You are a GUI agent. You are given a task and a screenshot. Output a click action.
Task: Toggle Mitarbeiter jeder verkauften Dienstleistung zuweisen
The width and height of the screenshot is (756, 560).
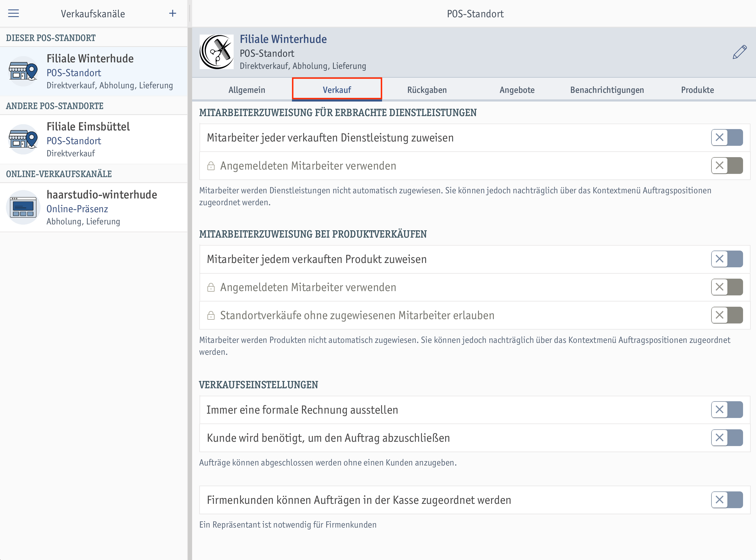tap(727, 138)
